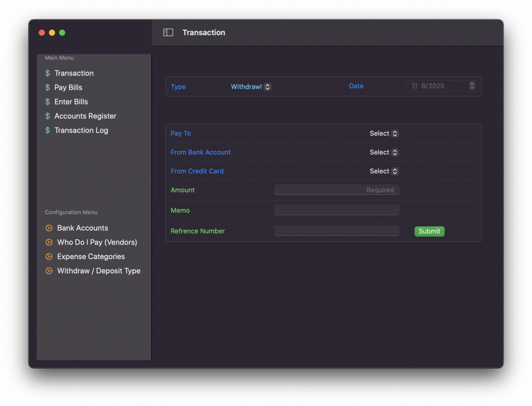Click the dollar icon beside Accounts Register
The height and width of the screenshot is (406, 532).
[48, 116]
